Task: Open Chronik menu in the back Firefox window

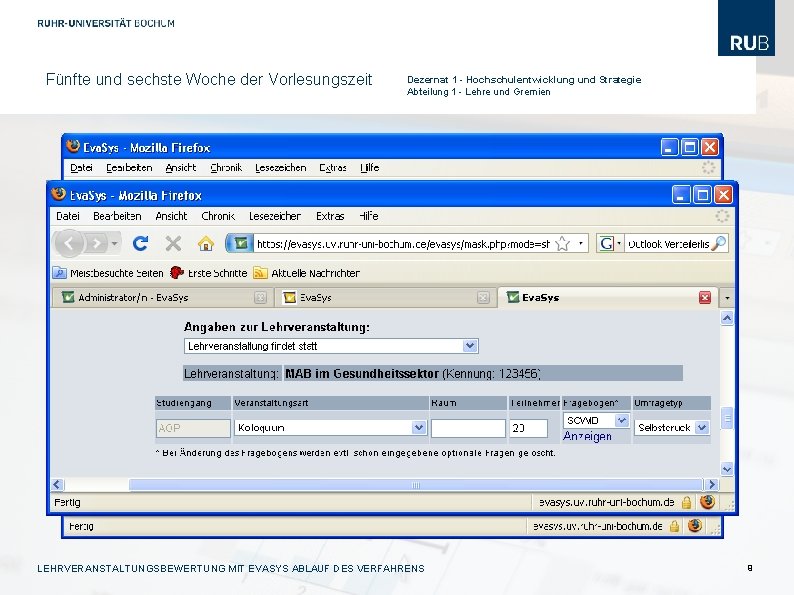Action: tap(226, 168)
